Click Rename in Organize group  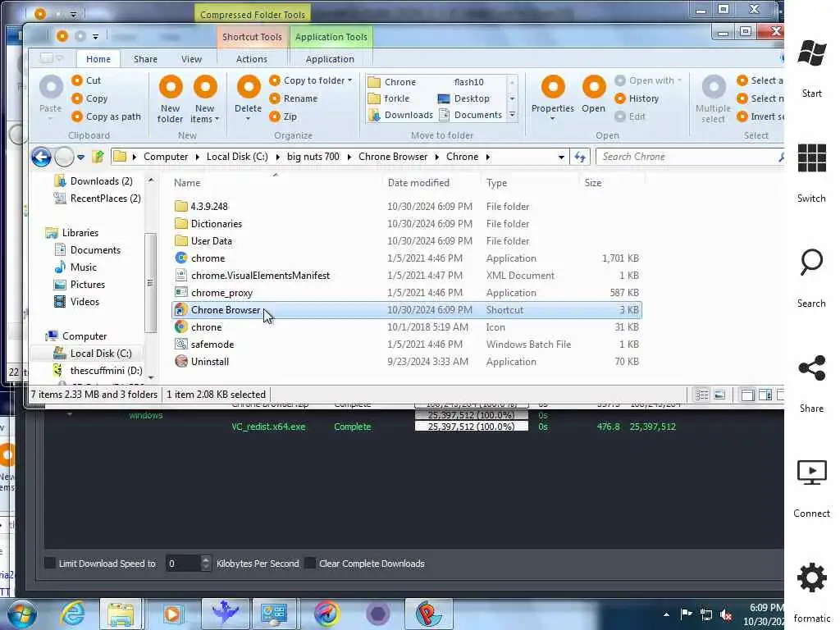294,98
